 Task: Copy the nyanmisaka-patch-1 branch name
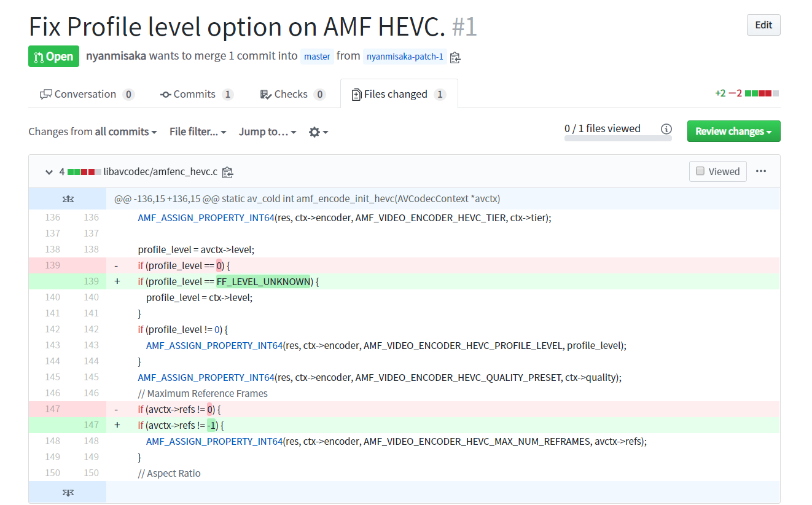tap(455, 57)
